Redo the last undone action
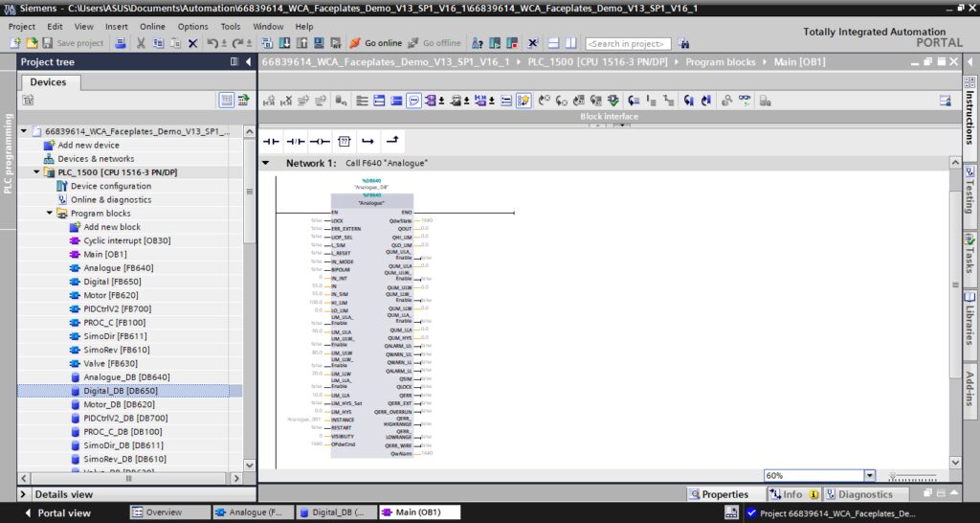The height and width of the screenshot is (523, 980). (237, 43)
